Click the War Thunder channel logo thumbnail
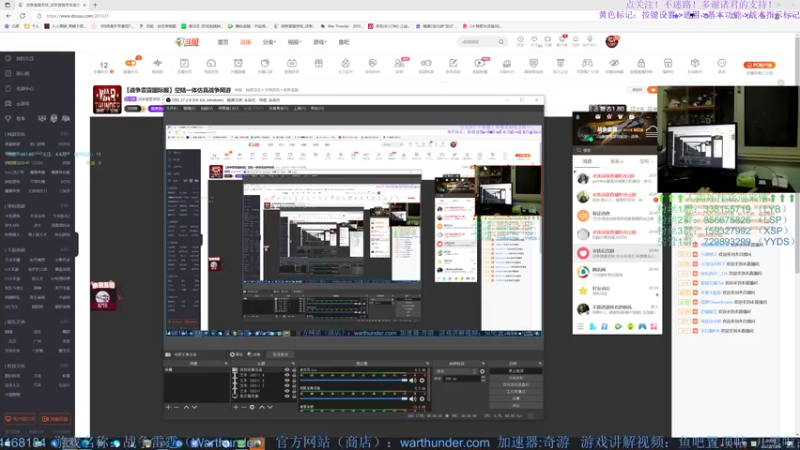This screenshot has width=800, height=450. (x=107, y=99)
